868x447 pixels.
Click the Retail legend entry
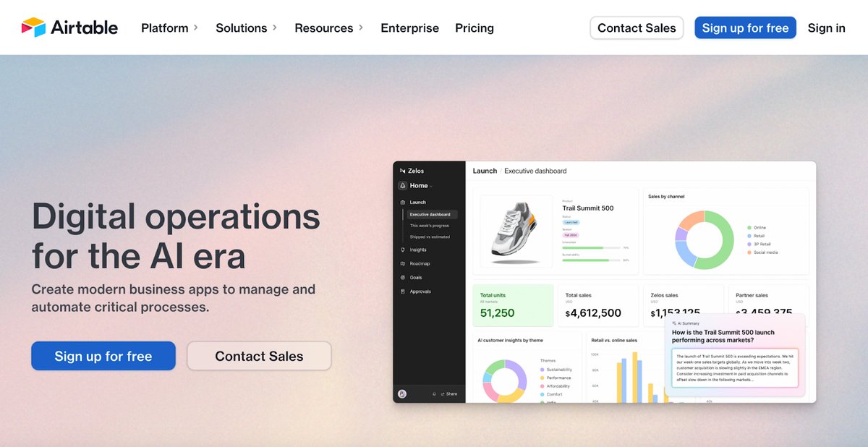tap(757, 236)
